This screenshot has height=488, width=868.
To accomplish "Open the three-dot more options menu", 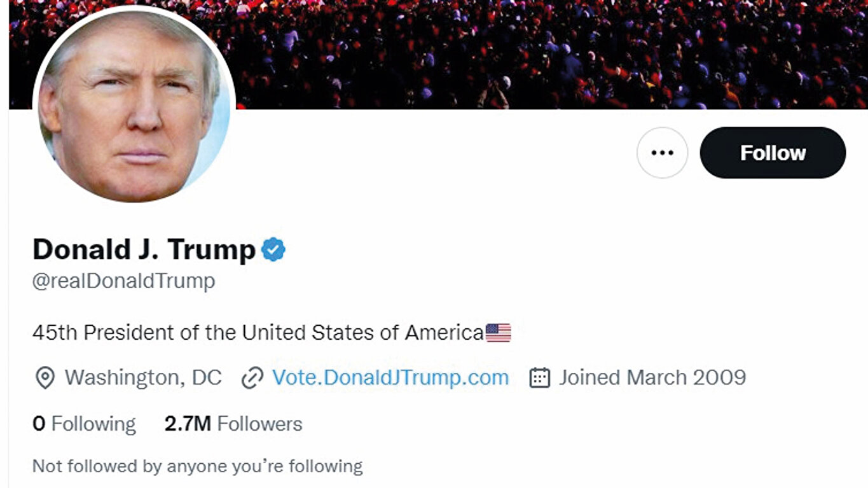I will (x=662, y=153).
